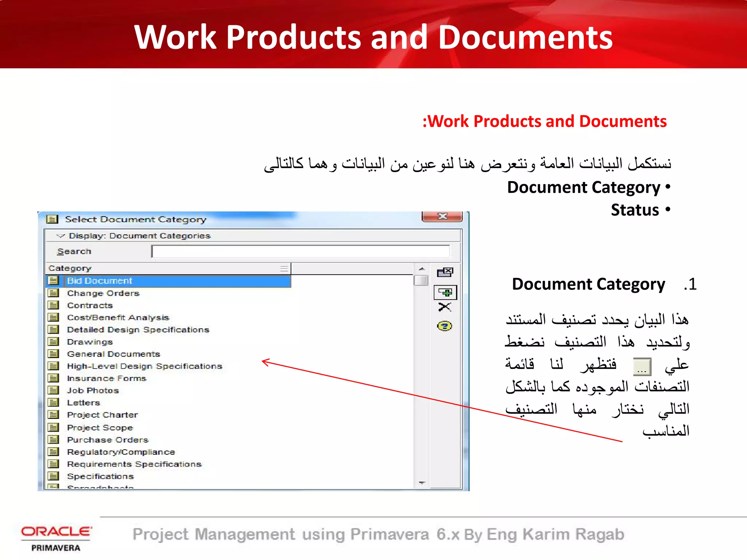The image size is (747, 560).
Task: Select the Project Charter category
Action: [x=102, y=415]
